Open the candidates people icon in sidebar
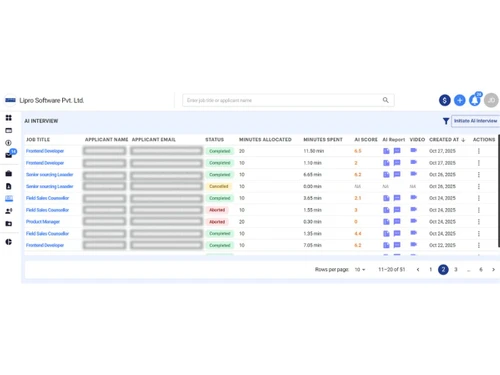The image size is (500, 375). pos(9,211)
